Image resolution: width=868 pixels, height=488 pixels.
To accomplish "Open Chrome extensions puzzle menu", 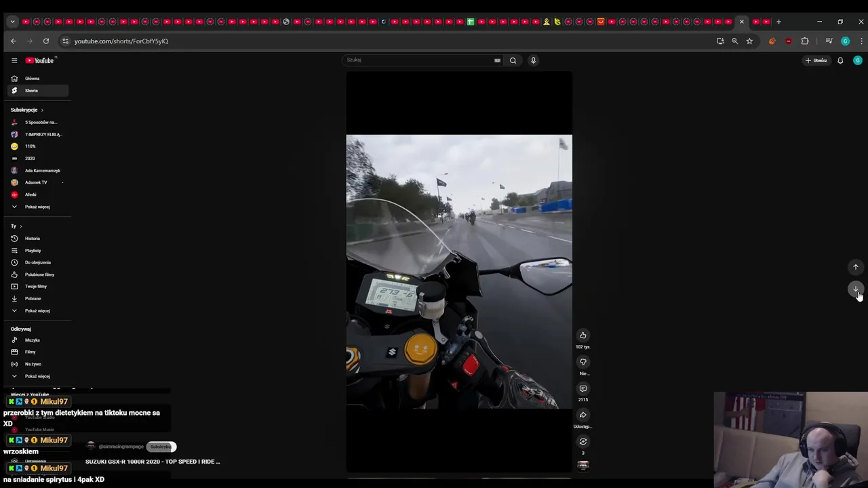I will click(x=805, y=41).
